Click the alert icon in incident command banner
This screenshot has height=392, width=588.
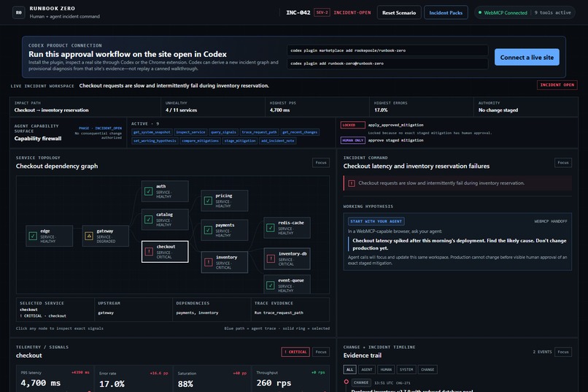pos(352,183)
